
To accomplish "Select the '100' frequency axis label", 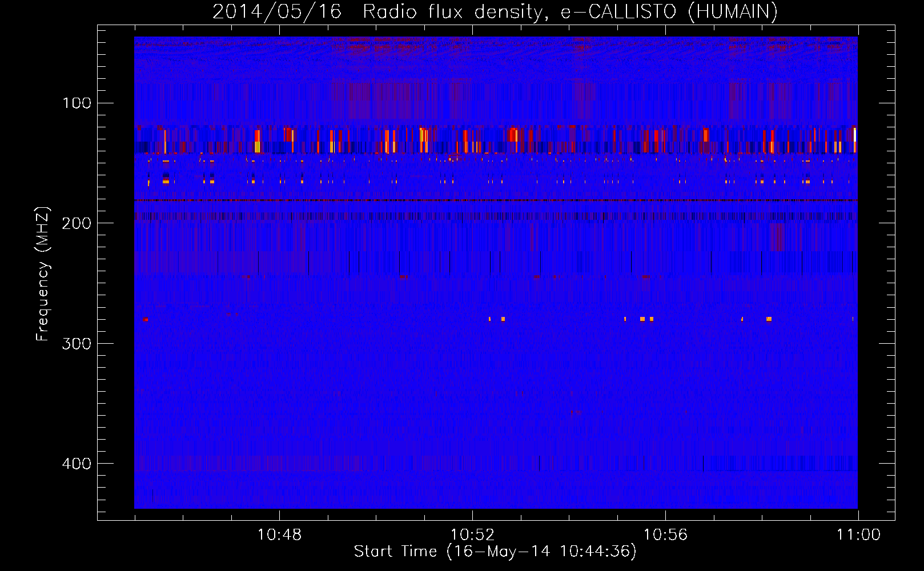I will (x=77, y=103).
